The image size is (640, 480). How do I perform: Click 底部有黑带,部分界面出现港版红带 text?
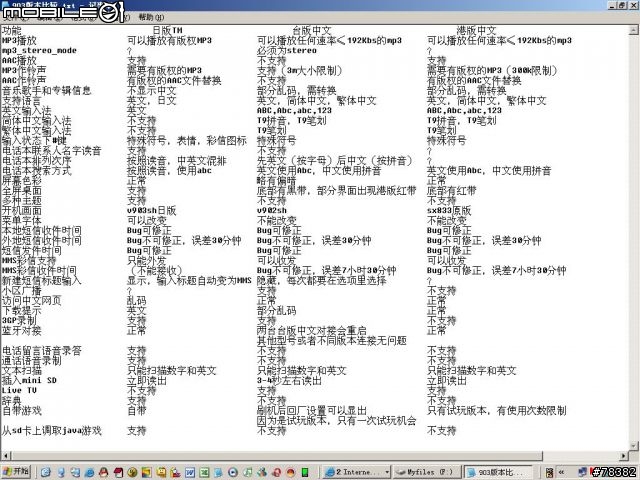click(336, 191)
